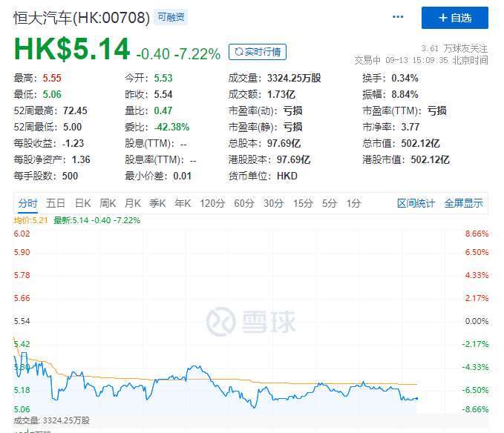
Task: Select the 1分 interval tab
Action: pyautogui.click(x=353, y=203)
